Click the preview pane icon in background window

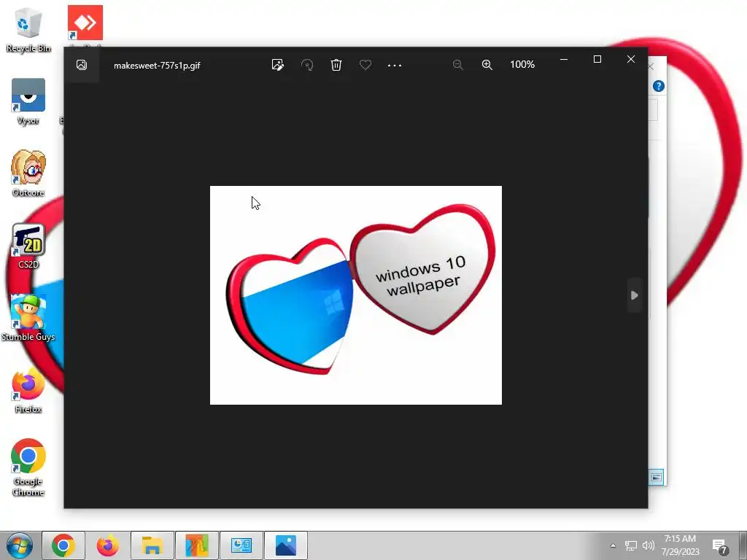[x=657, y=477]
